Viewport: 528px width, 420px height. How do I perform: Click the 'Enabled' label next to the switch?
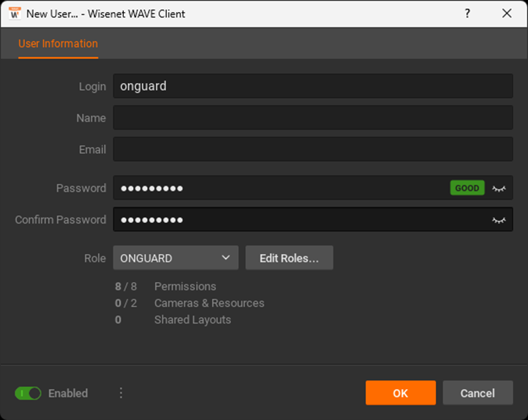(68, 393)
